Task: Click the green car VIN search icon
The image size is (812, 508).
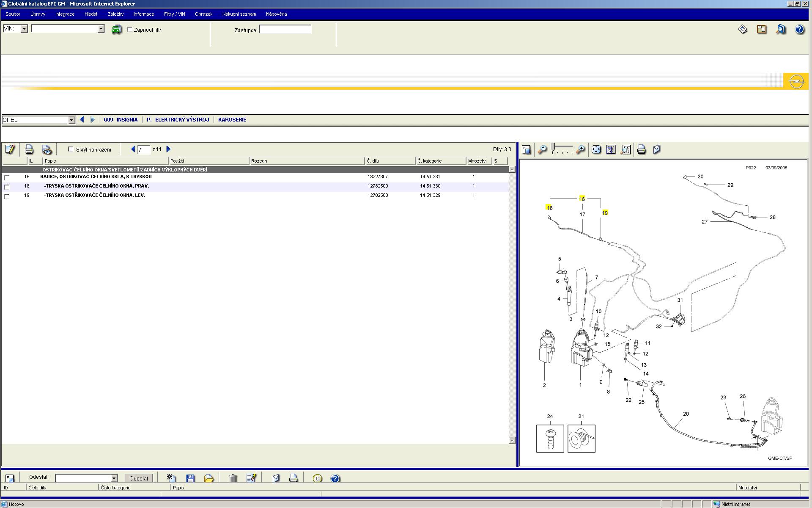Action: (x=116, y=30)
